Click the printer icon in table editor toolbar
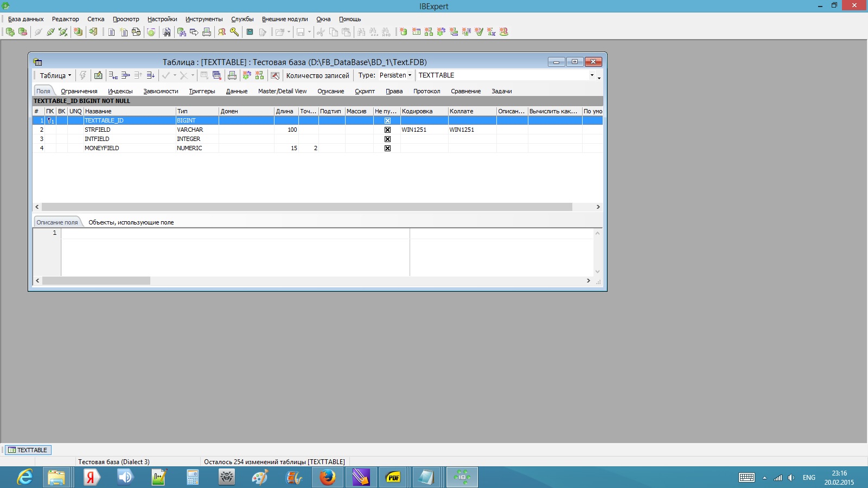This screenshot has width=868, height=488. click(232, 75)
